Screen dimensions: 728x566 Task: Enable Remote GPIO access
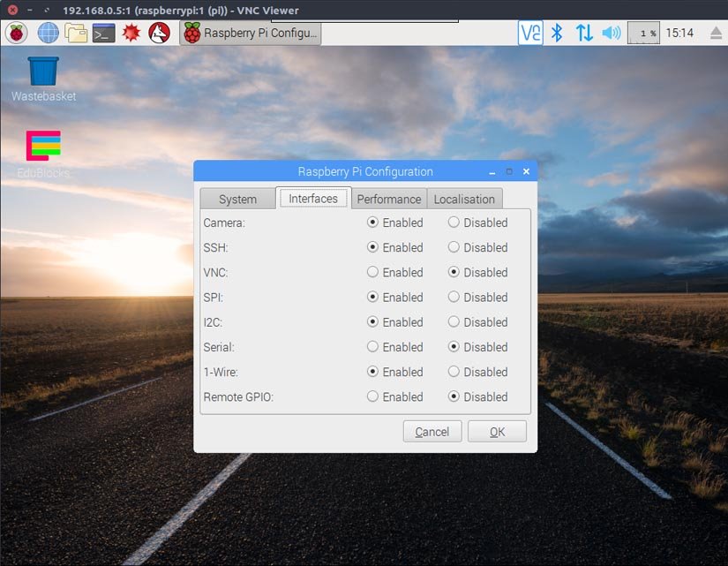[x=373, y=396]
